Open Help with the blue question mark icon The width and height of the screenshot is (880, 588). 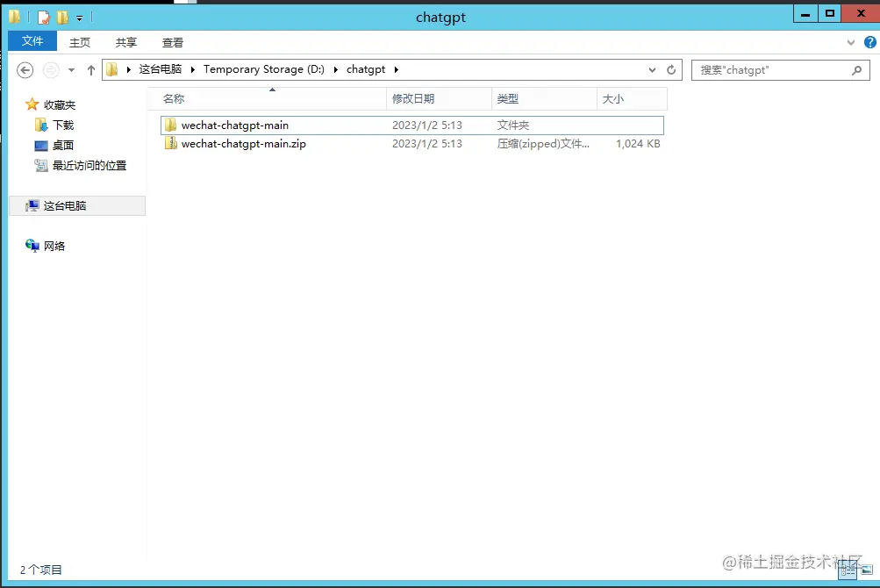pos(869,42)
